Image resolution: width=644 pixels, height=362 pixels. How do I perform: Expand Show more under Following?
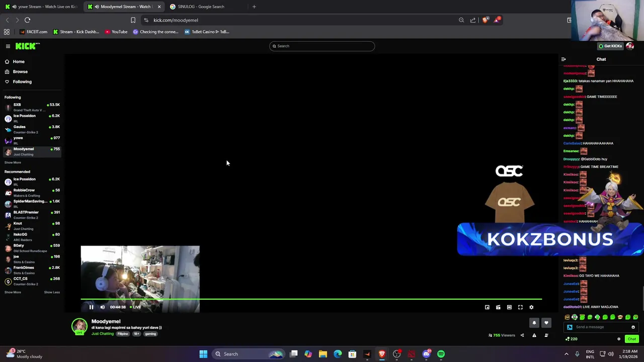click(x=13, y=162)
